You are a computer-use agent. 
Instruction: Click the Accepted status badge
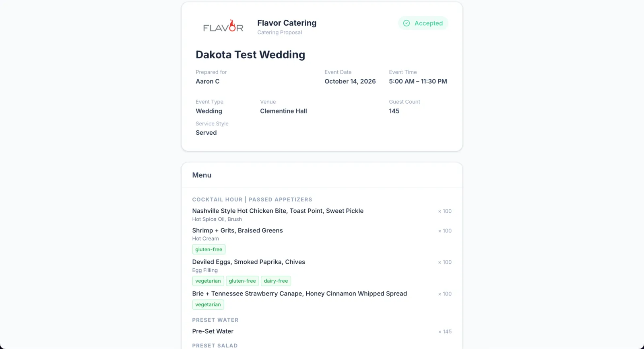423,23
